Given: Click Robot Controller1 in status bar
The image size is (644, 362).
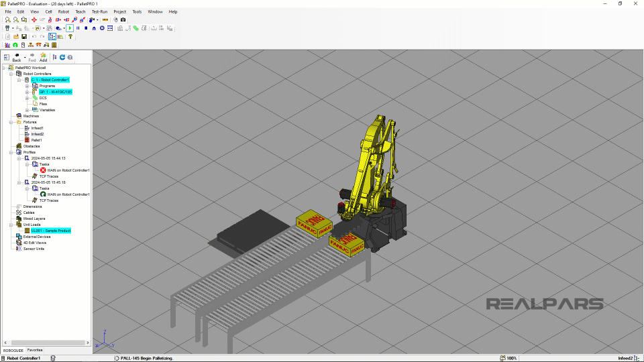Looking at the screenshot, I should [23, 358].
